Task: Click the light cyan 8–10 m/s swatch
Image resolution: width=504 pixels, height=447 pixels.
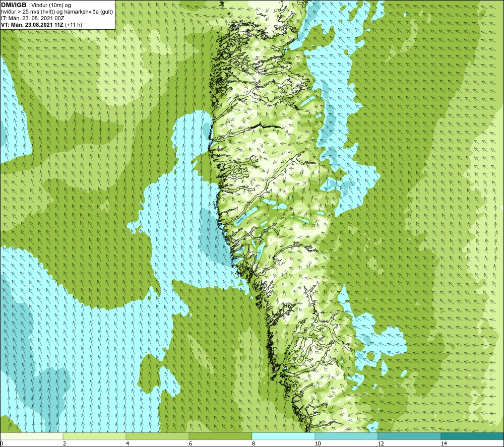Action: pyautogui.click(x=283, y=436)
